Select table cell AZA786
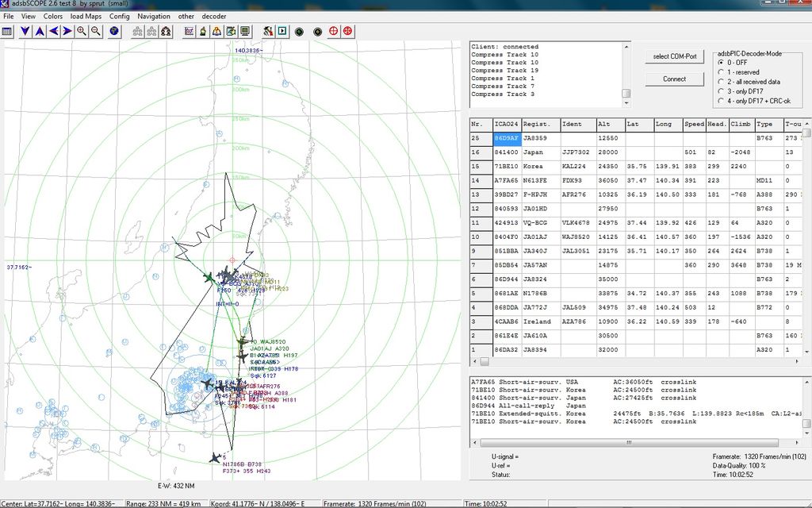The image size is (812, 508). point(577,321)
